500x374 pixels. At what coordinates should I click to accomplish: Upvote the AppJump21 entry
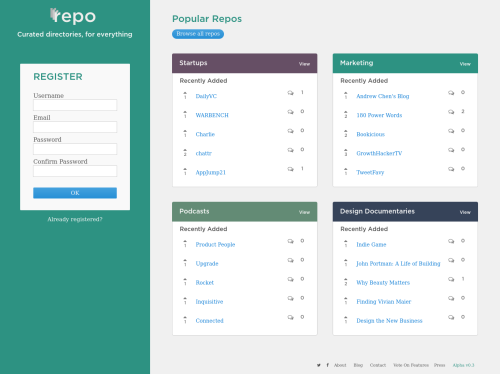[x=185, y=169]
